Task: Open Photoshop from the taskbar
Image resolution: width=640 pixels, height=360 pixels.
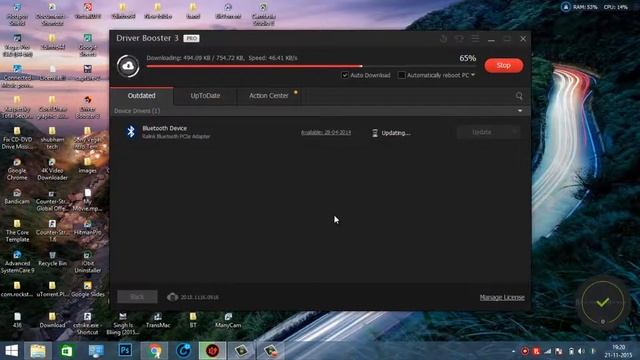Action: point(125,351)
